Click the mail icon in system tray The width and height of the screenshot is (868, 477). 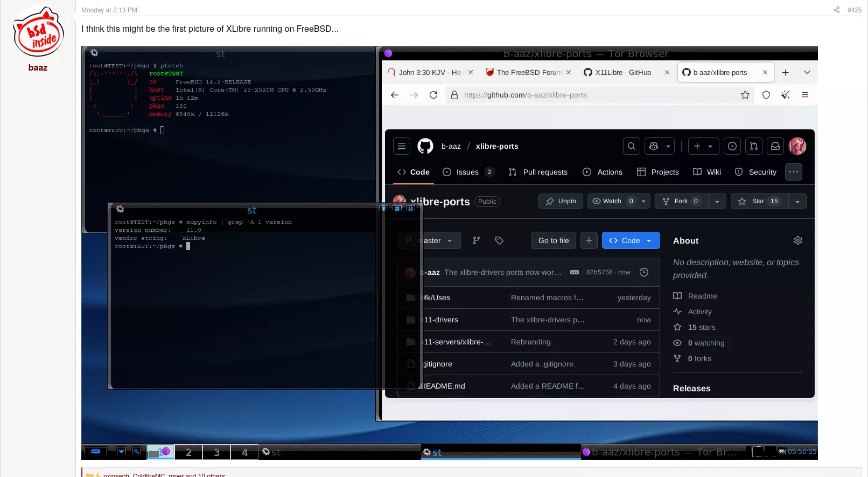[782, 452]
